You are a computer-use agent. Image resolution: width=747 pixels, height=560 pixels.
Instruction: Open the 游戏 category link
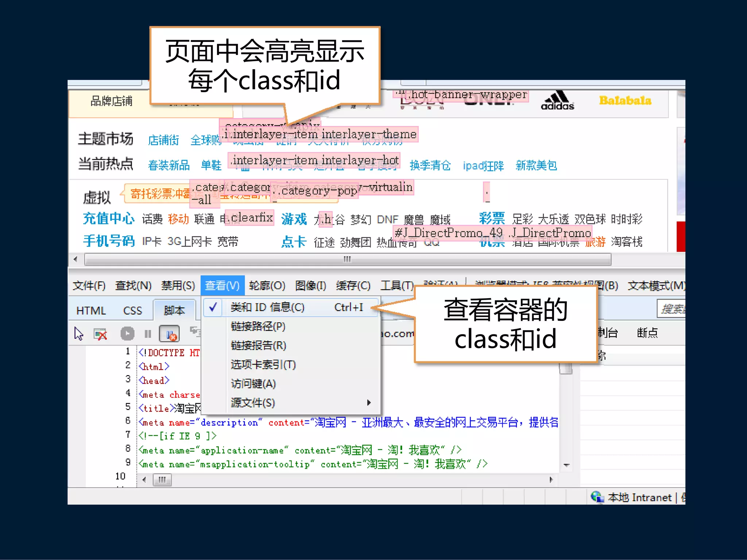(x=294, y=219)
